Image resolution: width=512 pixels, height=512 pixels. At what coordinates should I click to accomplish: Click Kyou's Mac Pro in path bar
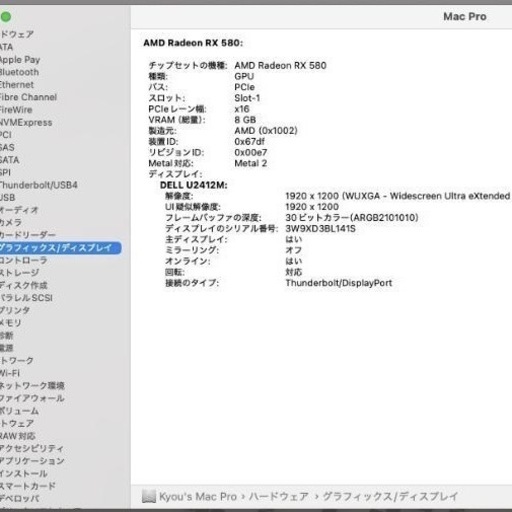[198, 497]
